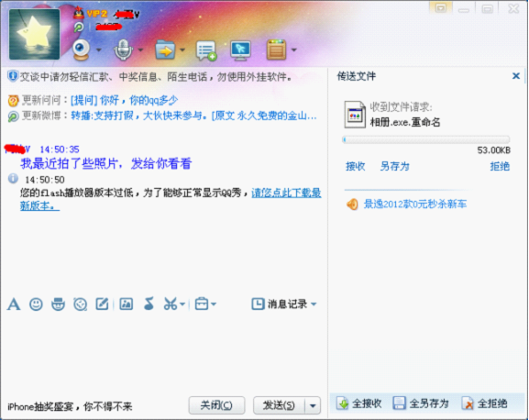Expand the send file options arrow
The image size is (529, 420).
point(182,50)
